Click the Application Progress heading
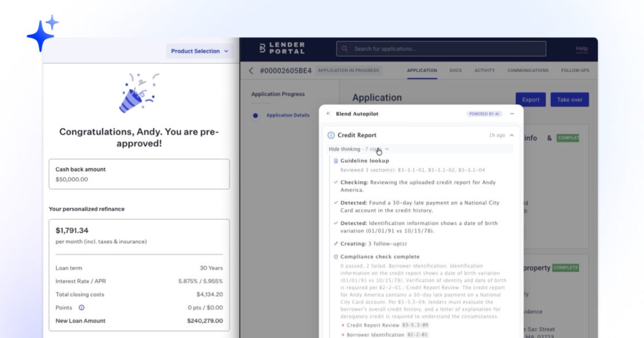The image size is (644, 338). point(278,94)
